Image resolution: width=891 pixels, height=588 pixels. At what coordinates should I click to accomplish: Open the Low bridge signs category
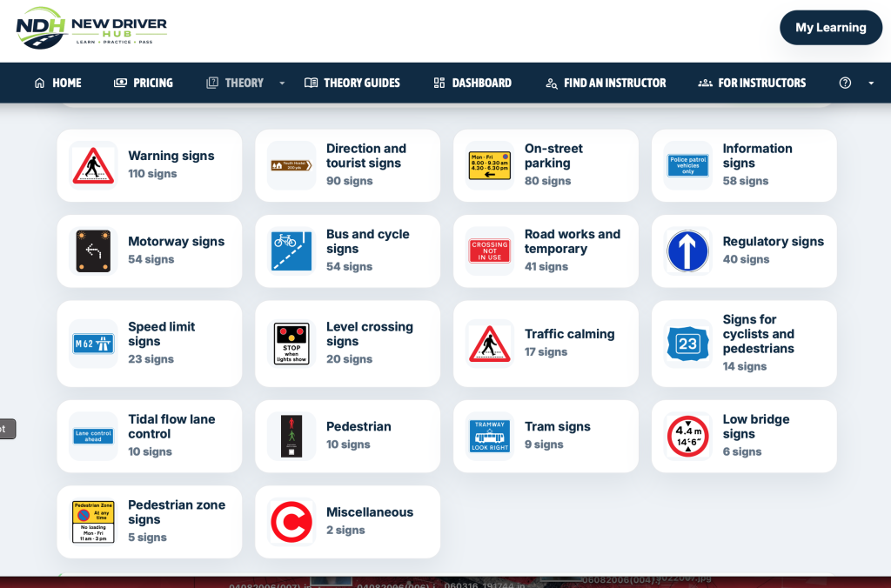tap(745, 437)
